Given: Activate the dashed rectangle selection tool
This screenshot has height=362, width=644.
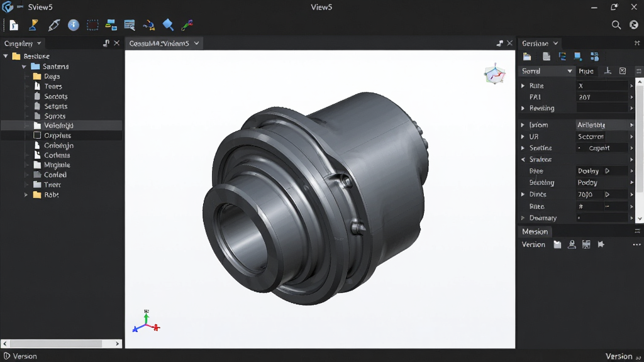Looking at the screenshot, I should 92,25.
